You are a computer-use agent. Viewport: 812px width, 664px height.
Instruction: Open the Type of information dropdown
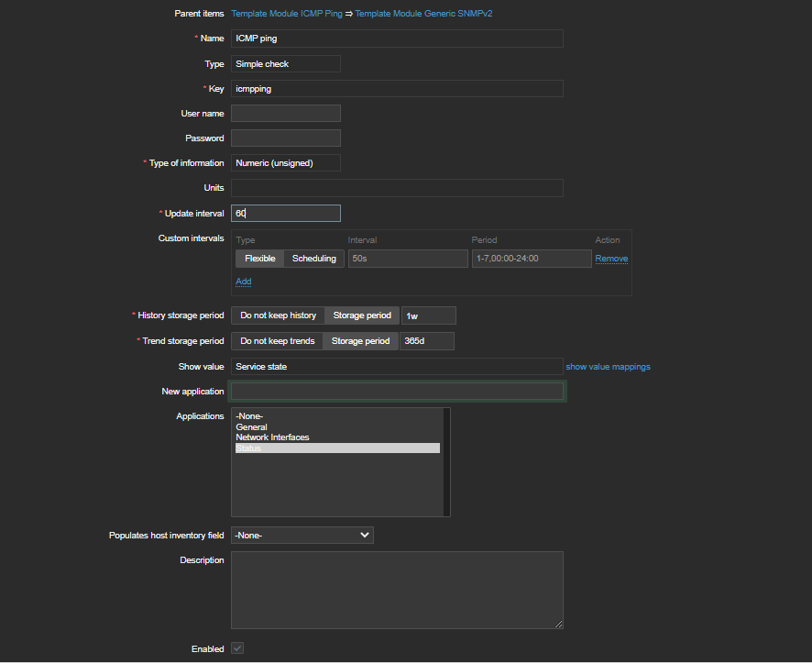[286, 162]
